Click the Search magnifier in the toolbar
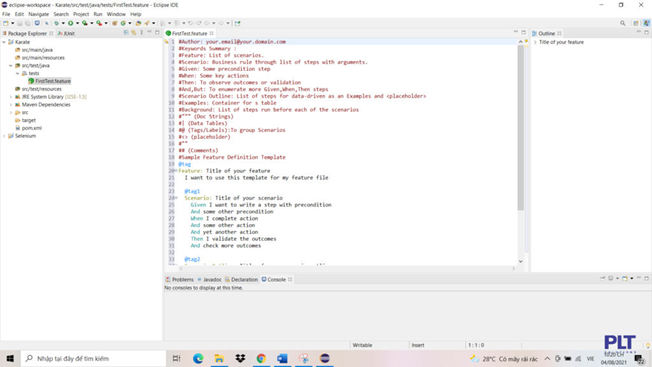Image resolution: width=652 pixels, height=367 pixels. click(x=622, y=23)
